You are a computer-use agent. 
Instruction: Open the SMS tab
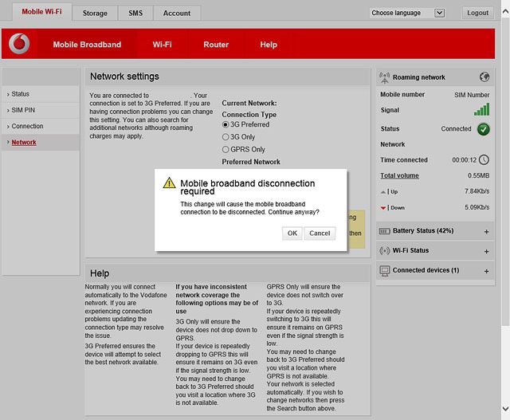pyautogui.click(x=135, y=14)
